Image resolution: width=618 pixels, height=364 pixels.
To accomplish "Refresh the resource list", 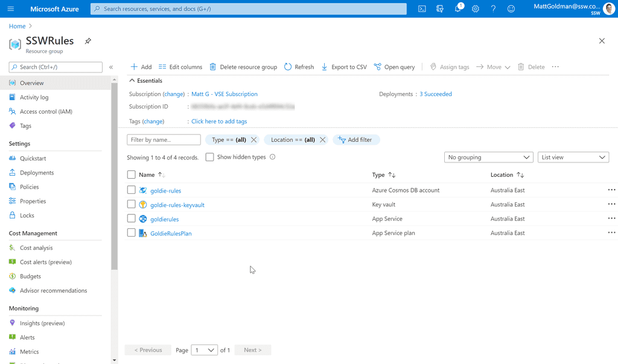I will coord(299,66).
